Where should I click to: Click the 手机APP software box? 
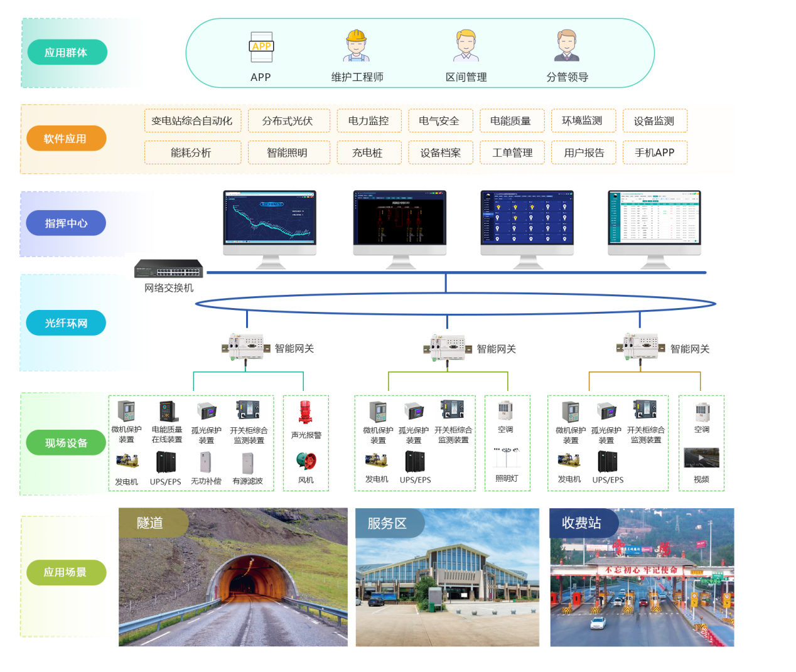pyautogui.click(x=654, y=152)
